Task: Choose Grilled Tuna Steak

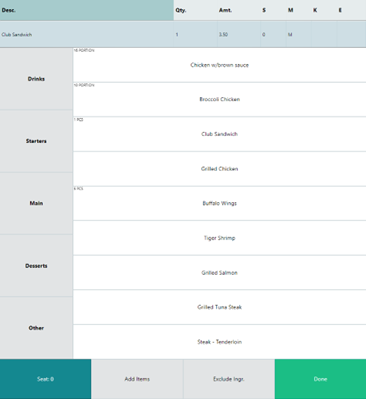Action: (x=220, y=307)
